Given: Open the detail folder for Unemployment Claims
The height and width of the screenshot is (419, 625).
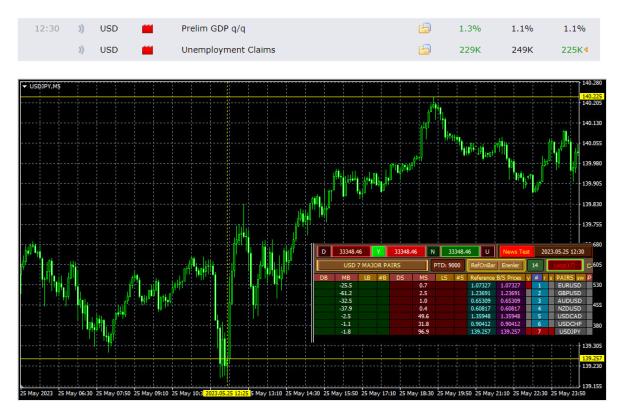Looking at the screenshot, I should click(425, 50).
